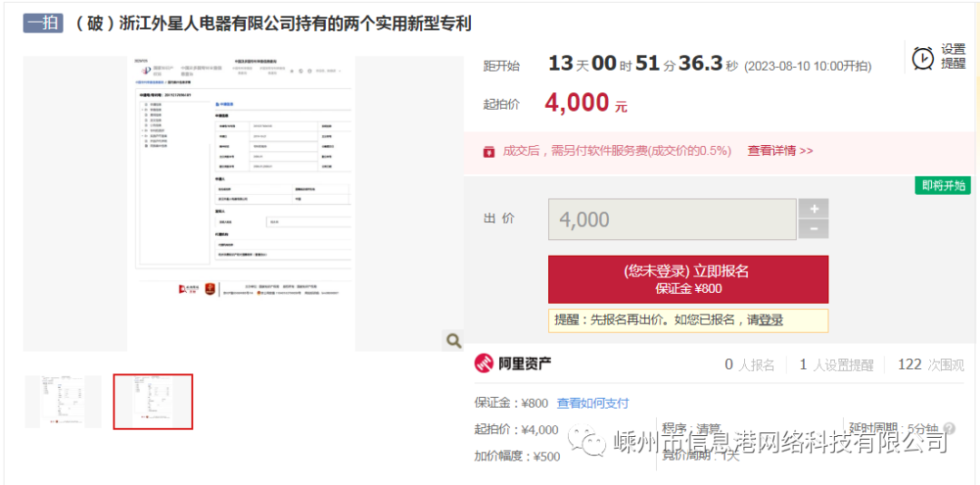The width and height of the screenshot is (980, 485).
Task: Click the alarm clock reminder icon
Action: 923,58
